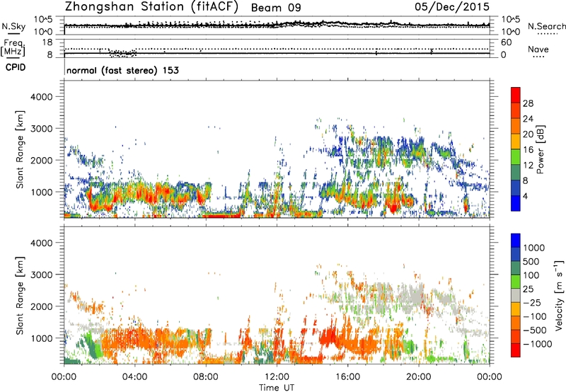The image size is (566, 392).
Task: Select the '12' label on the power scale
Action: click(x=528, y=166)
